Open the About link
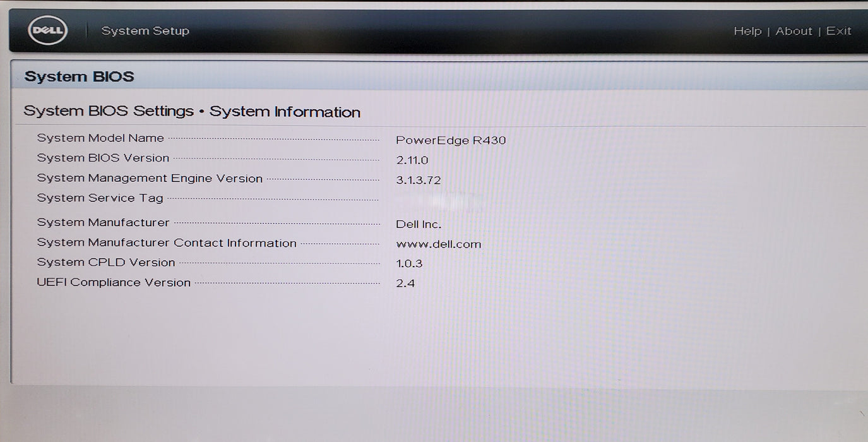868x442 pixels. click(794, 31)
